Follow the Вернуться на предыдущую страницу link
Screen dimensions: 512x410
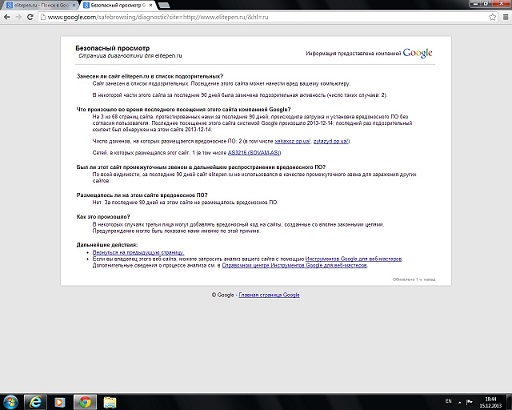point(138,252)
